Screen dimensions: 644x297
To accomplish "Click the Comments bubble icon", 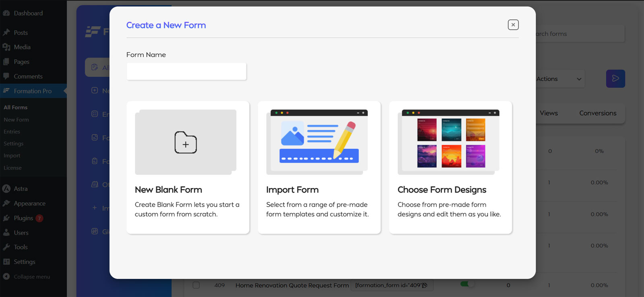I will tap(6, 76).
